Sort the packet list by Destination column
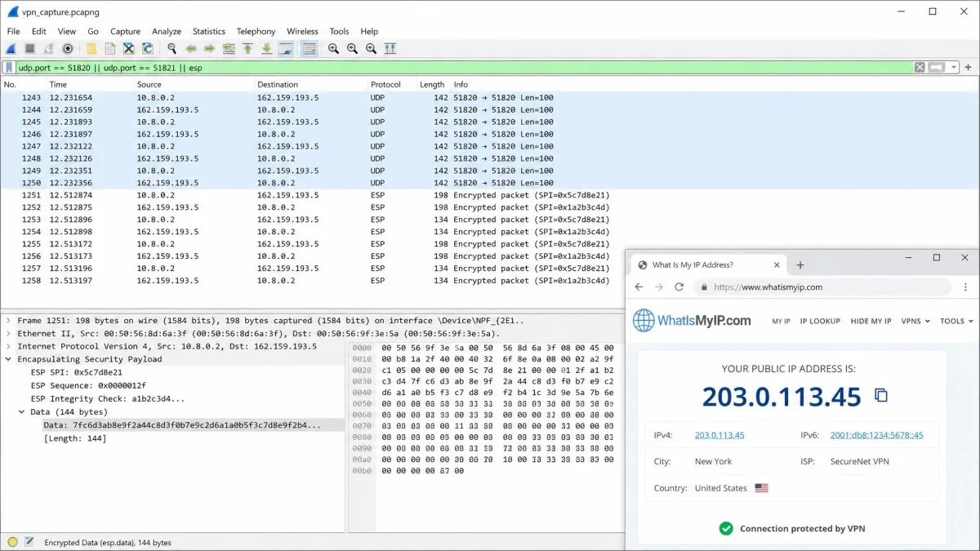This screenshot has height=551, width=980. pyautogui.click(x=310, y=84)
